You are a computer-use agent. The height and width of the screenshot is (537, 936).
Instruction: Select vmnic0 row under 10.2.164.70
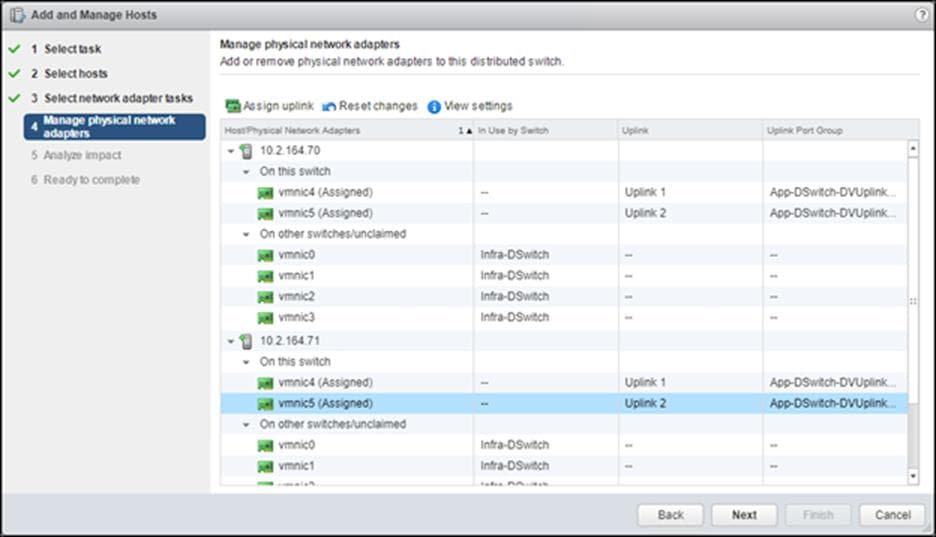564,255
